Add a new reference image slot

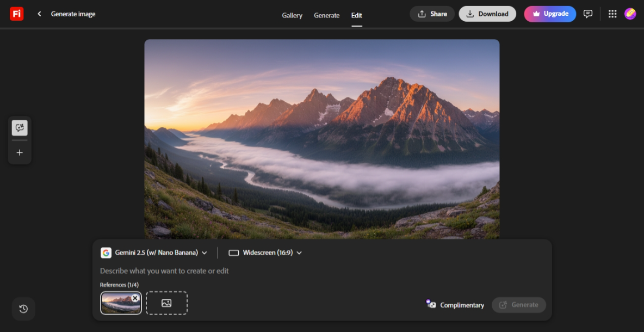tap(166, 303)
